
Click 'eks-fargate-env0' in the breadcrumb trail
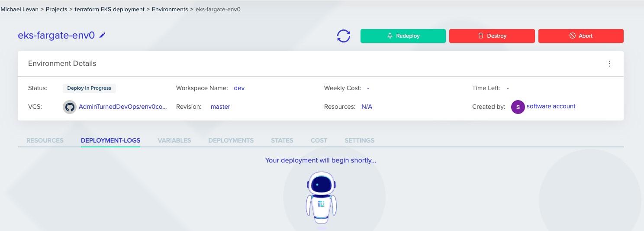218,9
